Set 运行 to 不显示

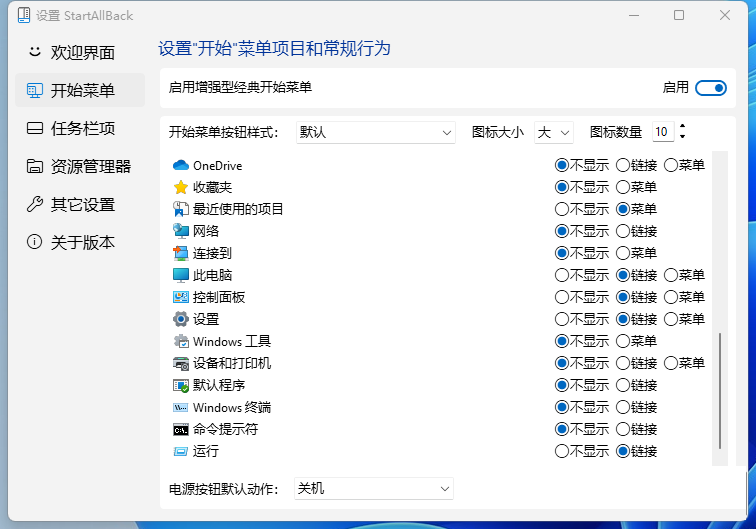tap(582, 451)
